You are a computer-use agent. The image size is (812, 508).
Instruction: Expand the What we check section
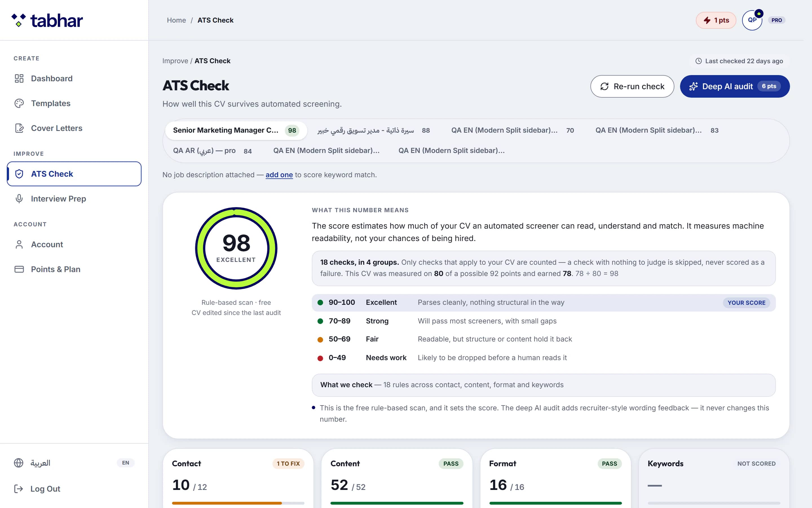(544, 385)
